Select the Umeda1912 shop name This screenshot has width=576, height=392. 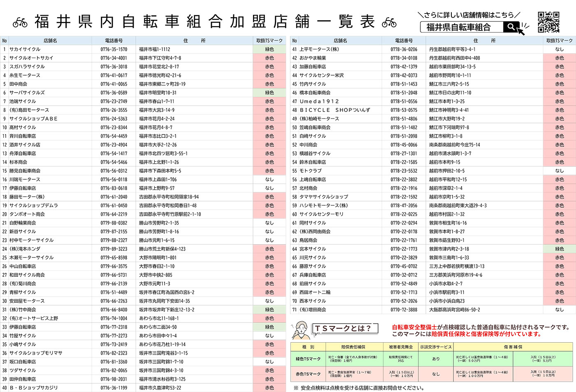319,101
